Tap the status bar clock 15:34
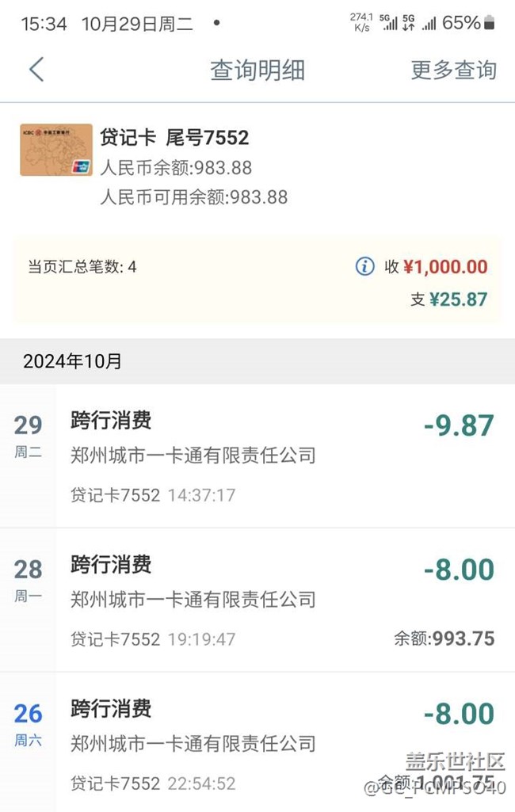 [x=44, y=24]
